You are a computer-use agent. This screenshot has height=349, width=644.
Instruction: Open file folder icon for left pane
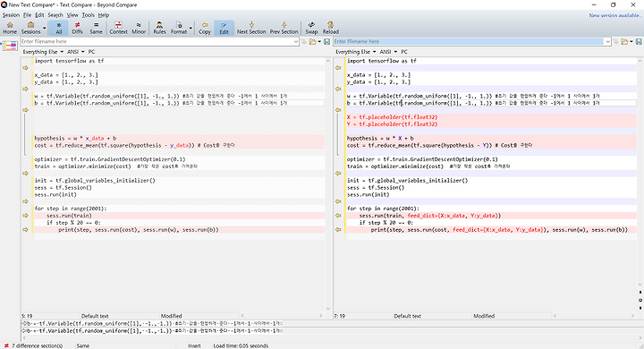312,41
